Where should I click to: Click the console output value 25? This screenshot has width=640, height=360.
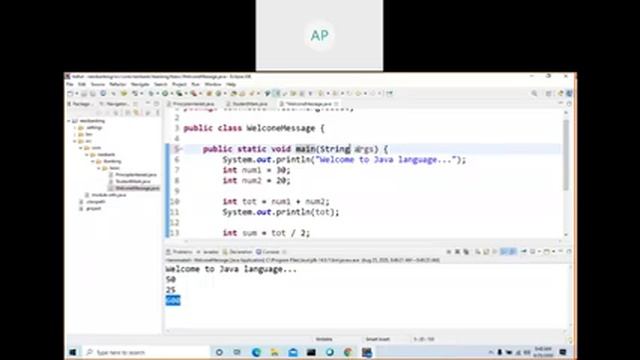[x=171, y=290]
